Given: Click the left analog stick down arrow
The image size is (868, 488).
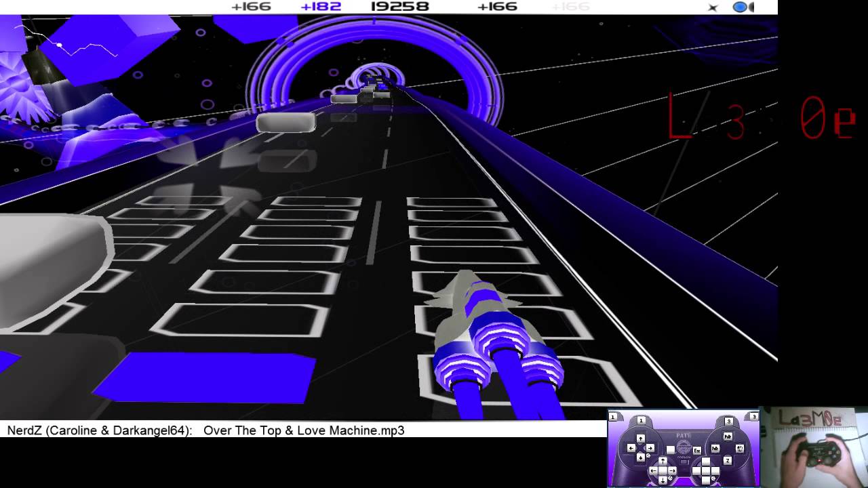Looking at the screenshot, I should [x=663, y=481].
